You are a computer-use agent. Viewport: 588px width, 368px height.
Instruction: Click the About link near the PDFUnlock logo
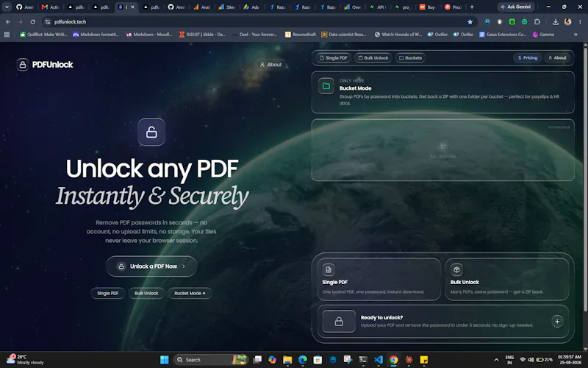tap(270, 65)
